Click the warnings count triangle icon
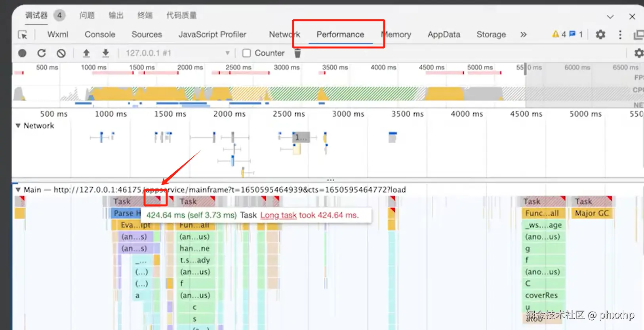Screen dimensions: 644x330 point(556,34)
